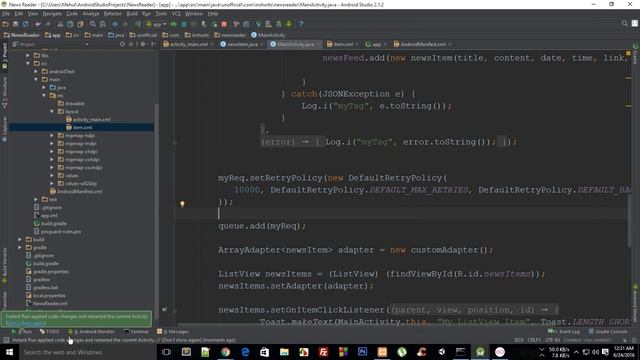
Task: Switch to the activity_main.xml editor tab
Action: pos(188,44)
